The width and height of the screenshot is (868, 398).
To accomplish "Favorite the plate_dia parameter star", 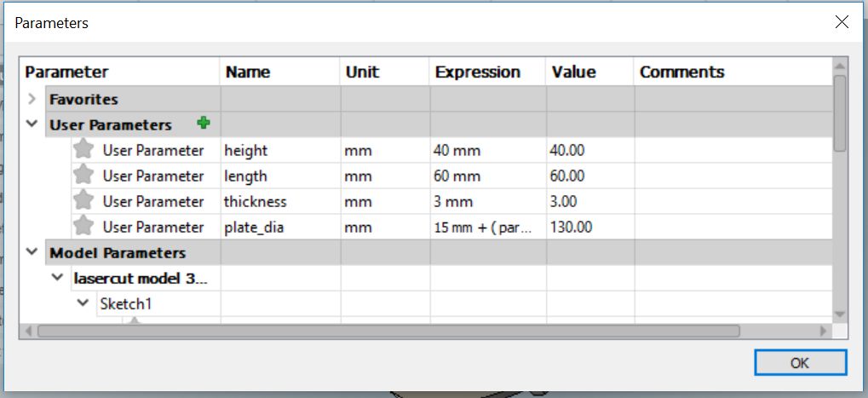I will click(83, 225).
